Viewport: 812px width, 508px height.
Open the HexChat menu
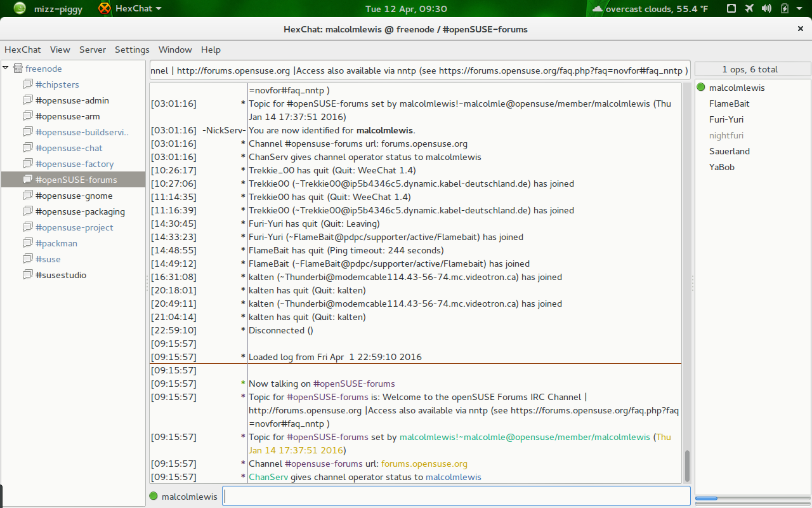coord(23,50)
